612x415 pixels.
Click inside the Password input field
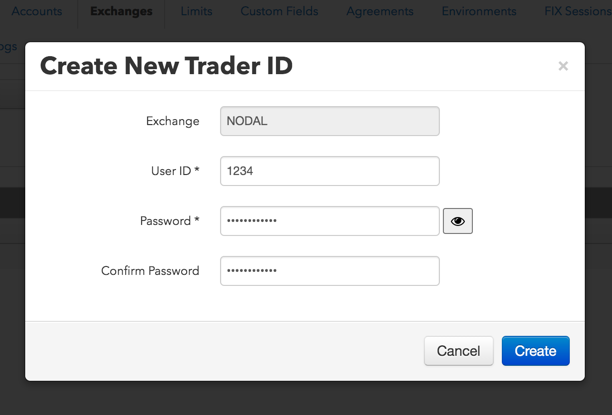(x=330, y=221)
